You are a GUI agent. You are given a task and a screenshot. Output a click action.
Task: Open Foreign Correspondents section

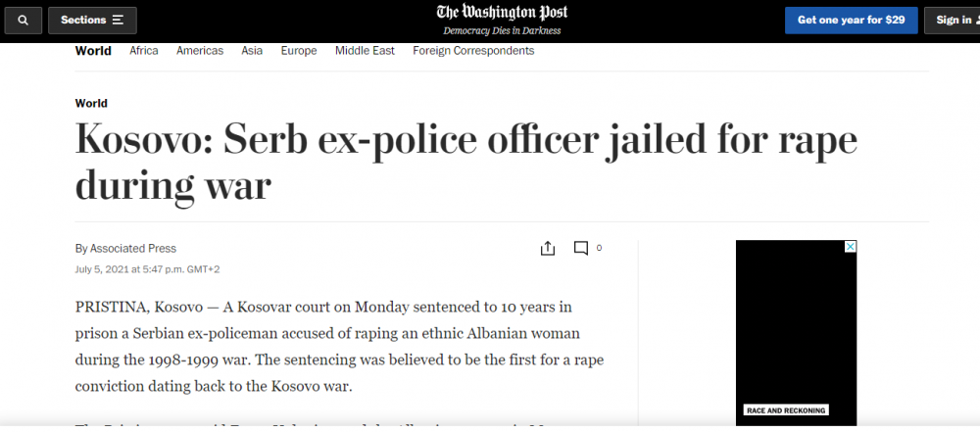pyautogui.click(x=473, y=51)
